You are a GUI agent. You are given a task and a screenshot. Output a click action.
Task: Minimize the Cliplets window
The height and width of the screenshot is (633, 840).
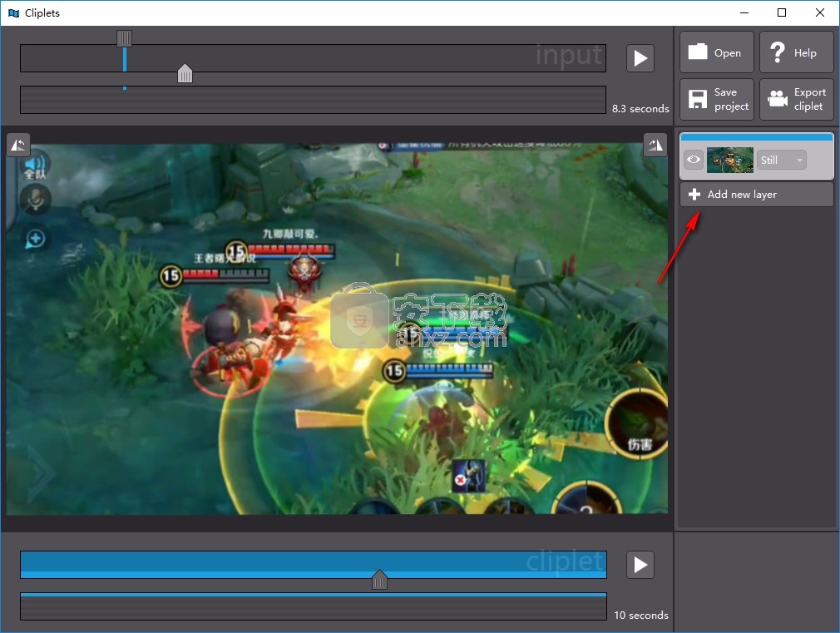744,12
